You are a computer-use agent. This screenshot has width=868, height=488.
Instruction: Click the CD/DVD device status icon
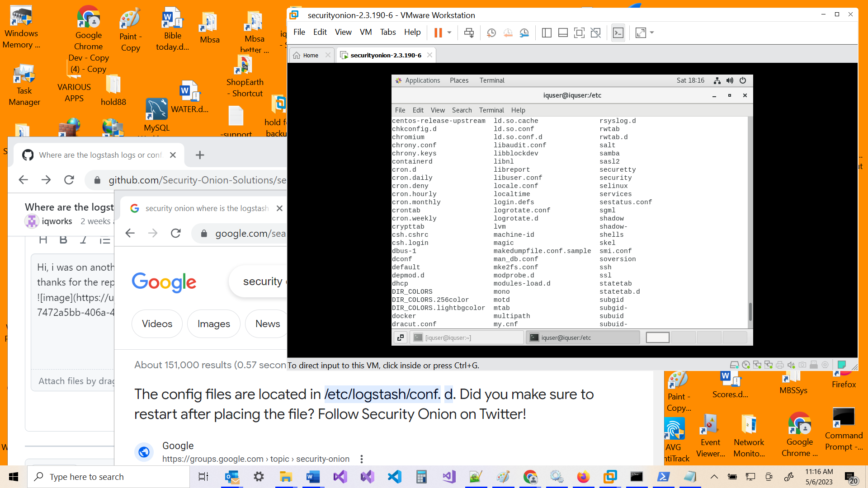click(746, 365)
